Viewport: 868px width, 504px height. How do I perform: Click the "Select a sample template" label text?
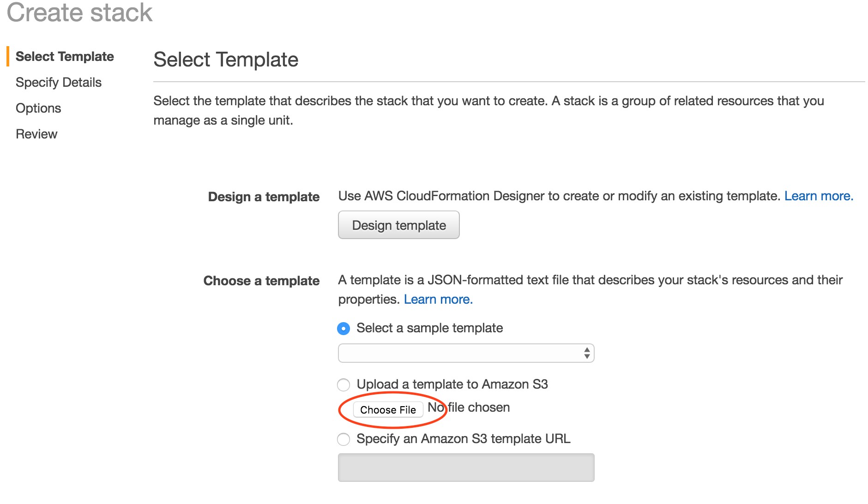pyautogui.click(x=429, y=328)
